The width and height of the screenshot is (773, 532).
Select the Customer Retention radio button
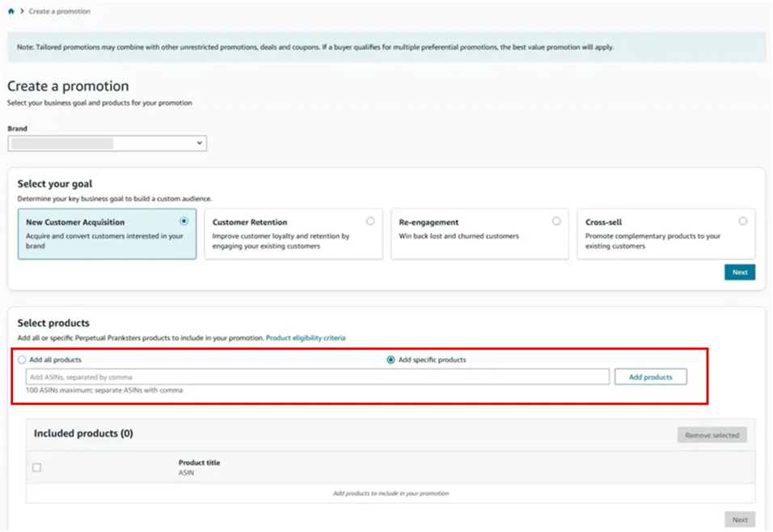pyautogui.click(x=370, y=221)
